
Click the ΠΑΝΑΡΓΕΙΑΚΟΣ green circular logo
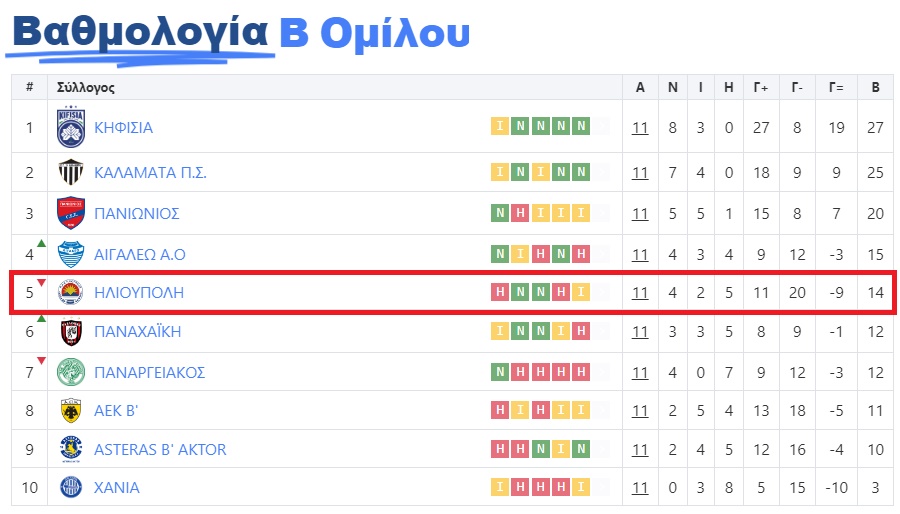(x=71, y=372)
